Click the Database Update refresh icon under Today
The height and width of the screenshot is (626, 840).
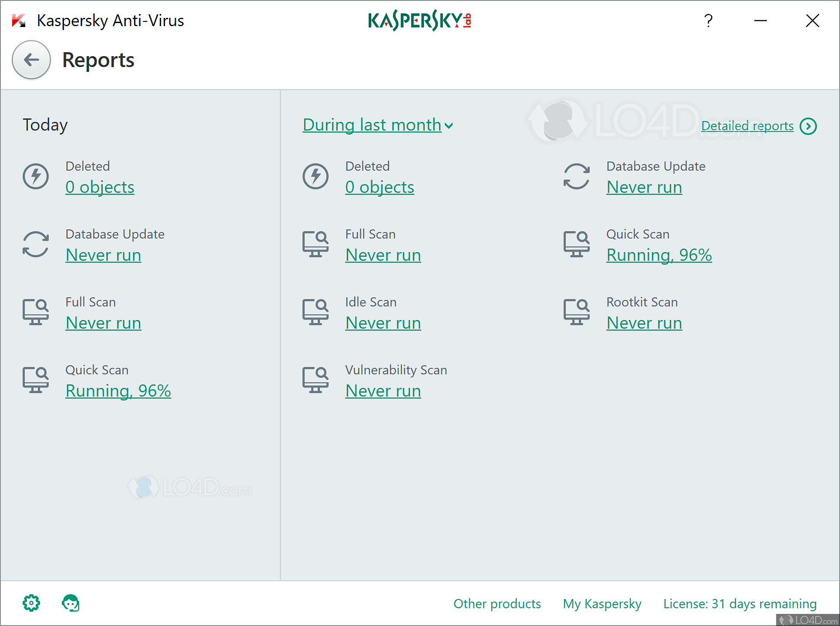pos(36,244)
